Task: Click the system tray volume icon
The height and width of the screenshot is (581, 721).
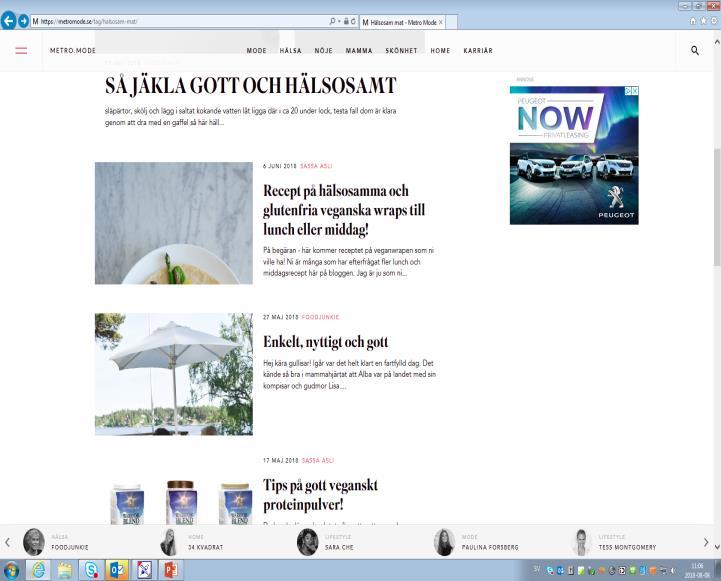Action: [673, 570]
